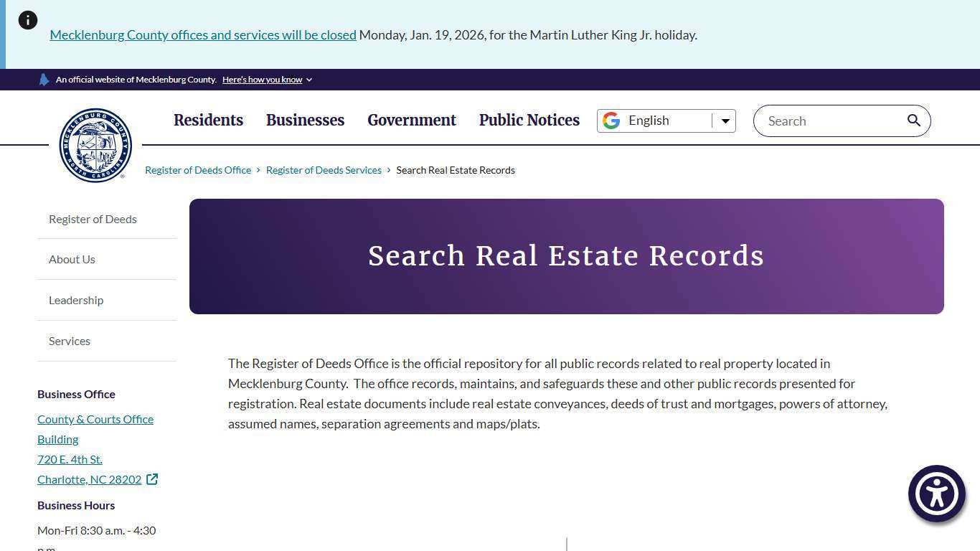This screenshot has height=551, width=980.
Task: Click inside the Search input field
Action: tap(825, 121)
